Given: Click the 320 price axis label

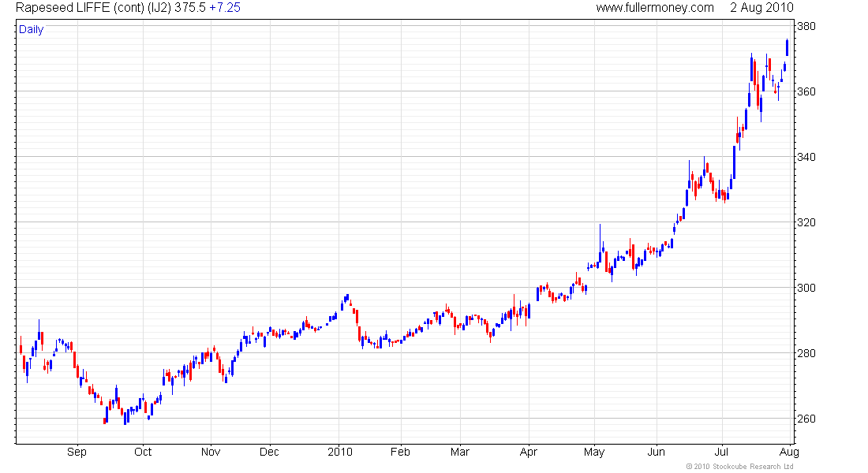Looking at the screenshot, I should point(806,222).
